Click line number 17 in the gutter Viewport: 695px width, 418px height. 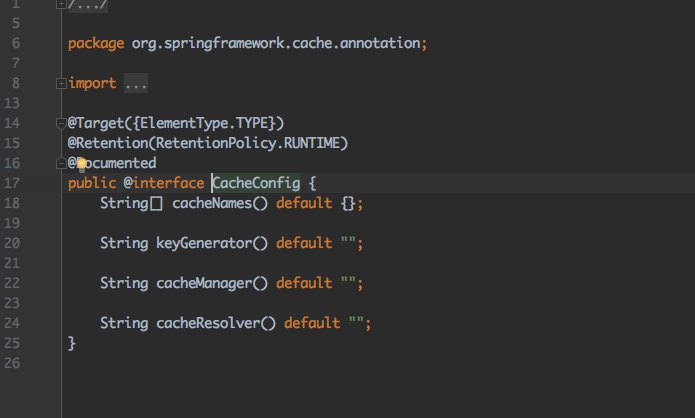pyautogui.click(x=13, y=183)
